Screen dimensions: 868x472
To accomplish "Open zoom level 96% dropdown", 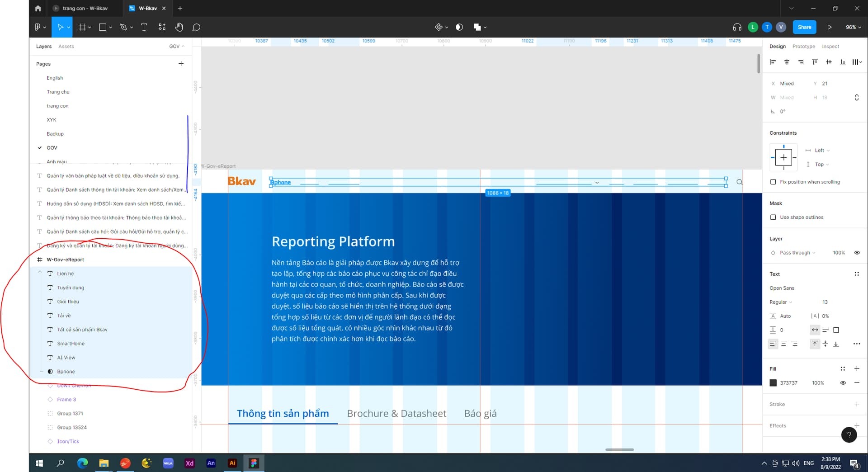I will [853, 27].
